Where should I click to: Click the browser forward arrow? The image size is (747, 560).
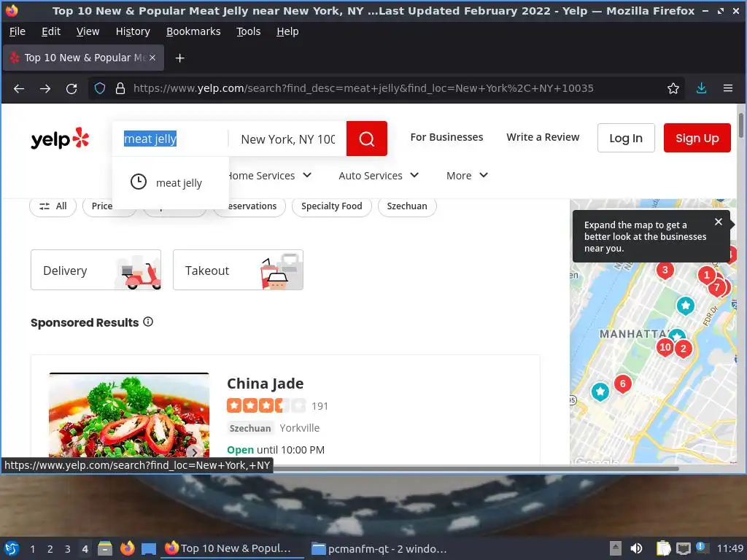45,88
